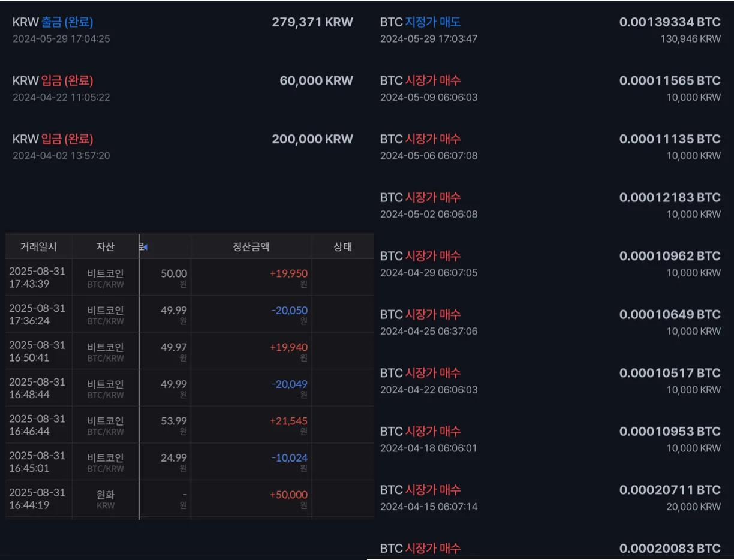Click the 거래일시 column header
The height and width of the screenshot is (560, 734).
(38, 247)
